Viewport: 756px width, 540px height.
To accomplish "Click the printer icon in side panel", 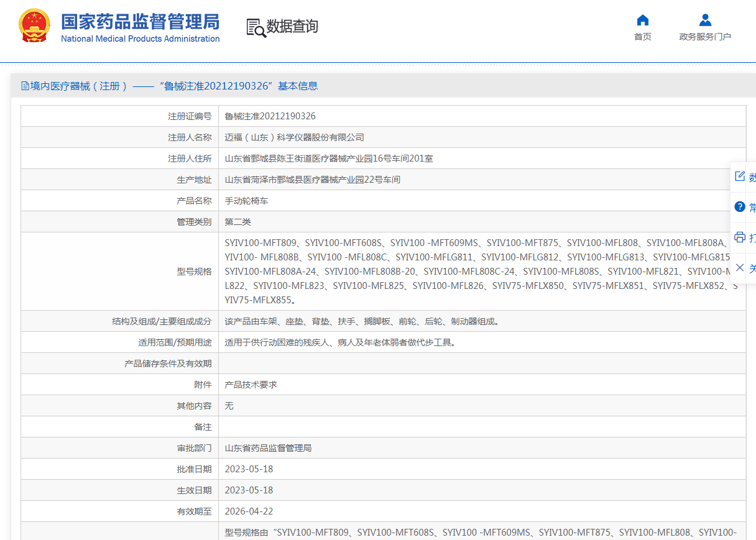I will (x=740, y=237).
